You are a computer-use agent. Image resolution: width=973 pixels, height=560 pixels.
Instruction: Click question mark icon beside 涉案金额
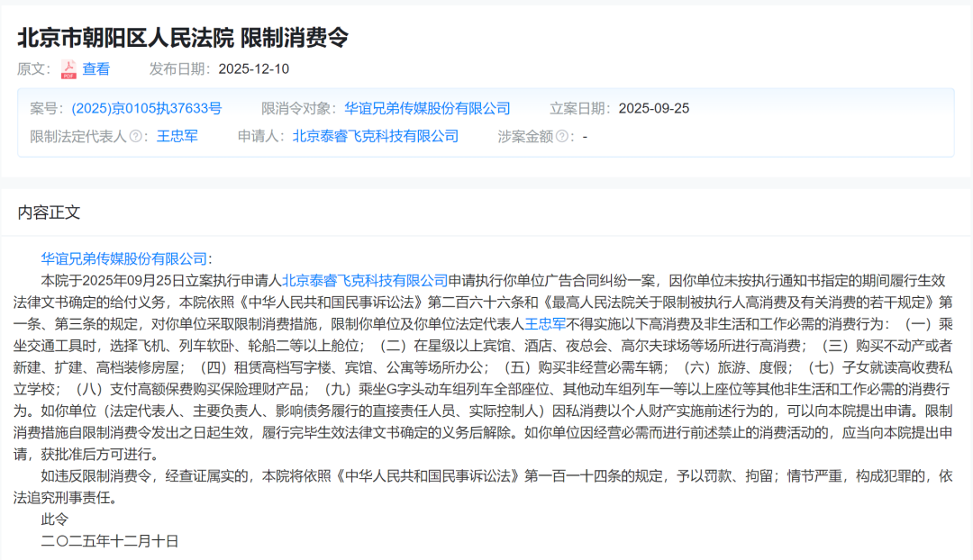(563, 137)
